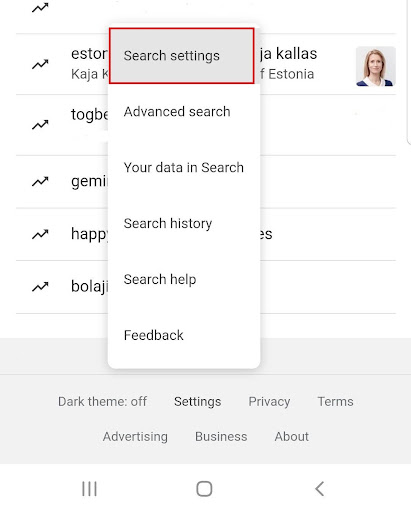Open the Terms footer link
Viewport: 411px width, 512px height.
tap(335, 402)
